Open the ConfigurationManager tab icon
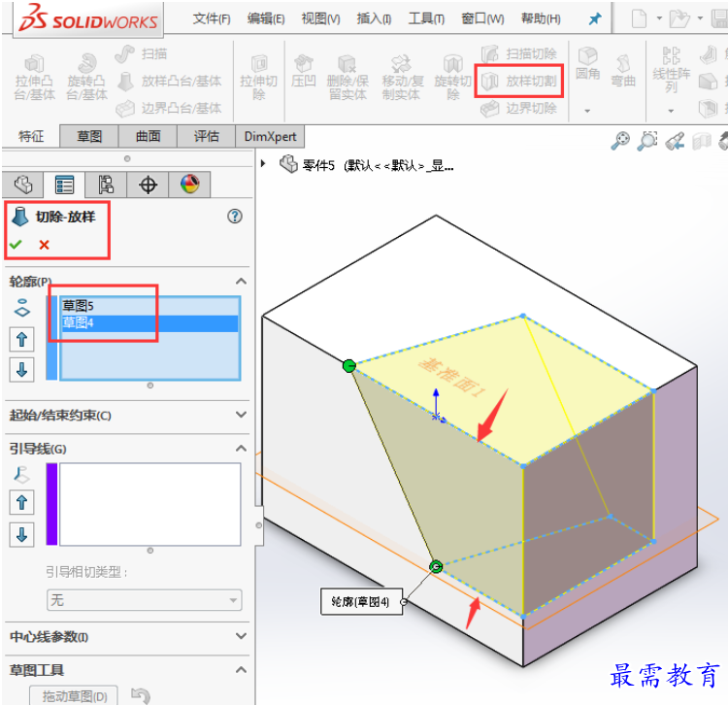The height and width of the screenshot is (706, 728). pos(106,185)
